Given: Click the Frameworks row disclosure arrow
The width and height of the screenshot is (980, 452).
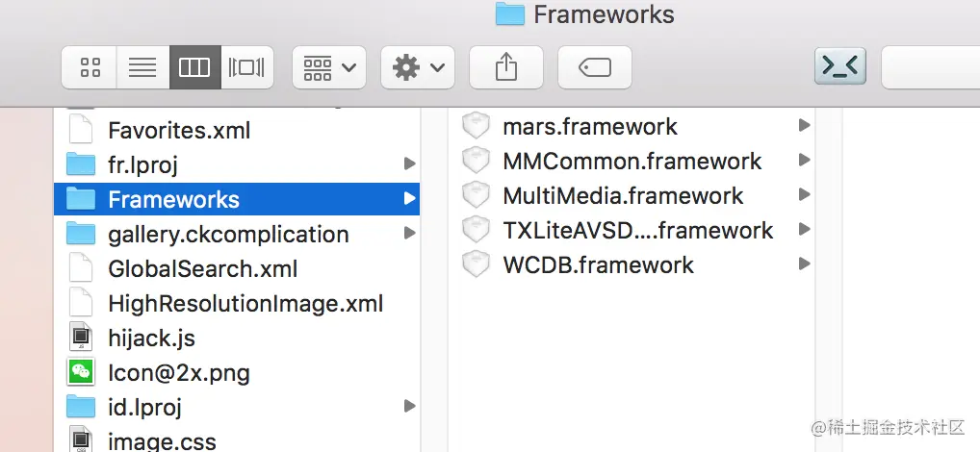Looking at the screenshot, I should [x=409, y=198].
